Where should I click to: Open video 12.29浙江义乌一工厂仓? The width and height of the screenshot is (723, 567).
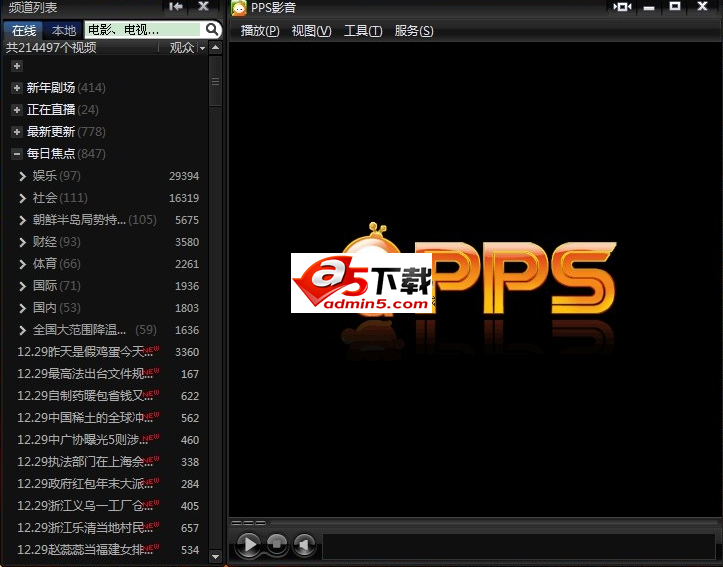click(x=88, y=506)
